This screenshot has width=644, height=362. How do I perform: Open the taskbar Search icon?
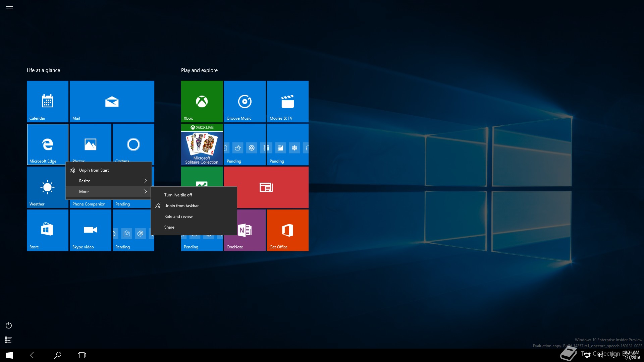tap(58, 355)
